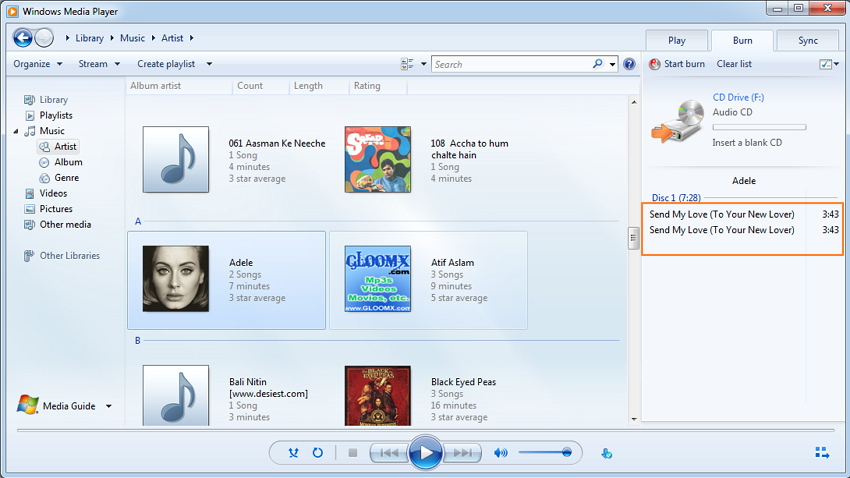Select Genre view in sidebar
Image resolution: width=850 pixels, height=478 pixels.
(66, 178)
